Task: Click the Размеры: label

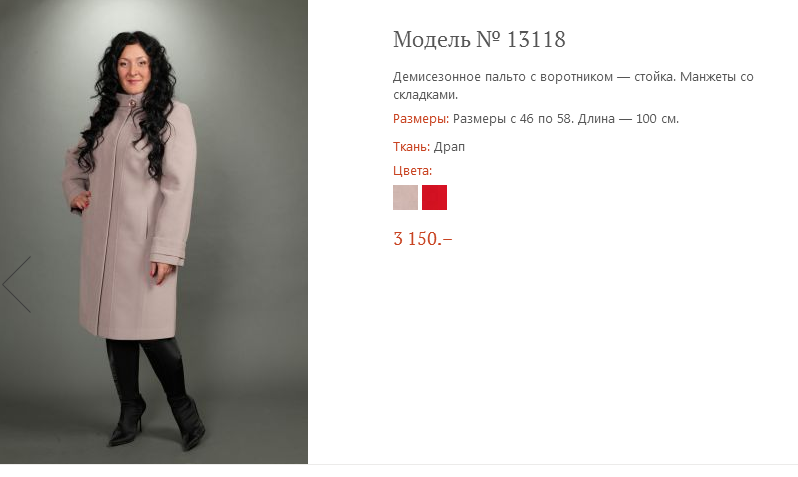Action: coord(421,119)
